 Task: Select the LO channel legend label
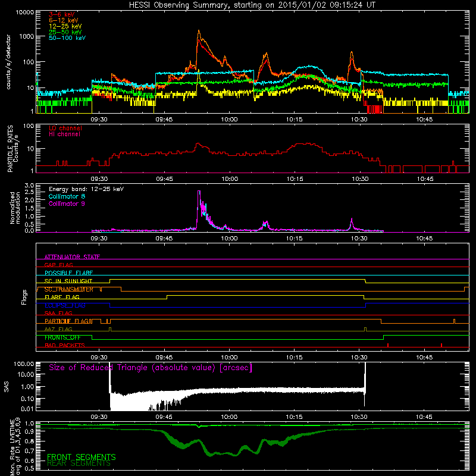pos(65,128)
